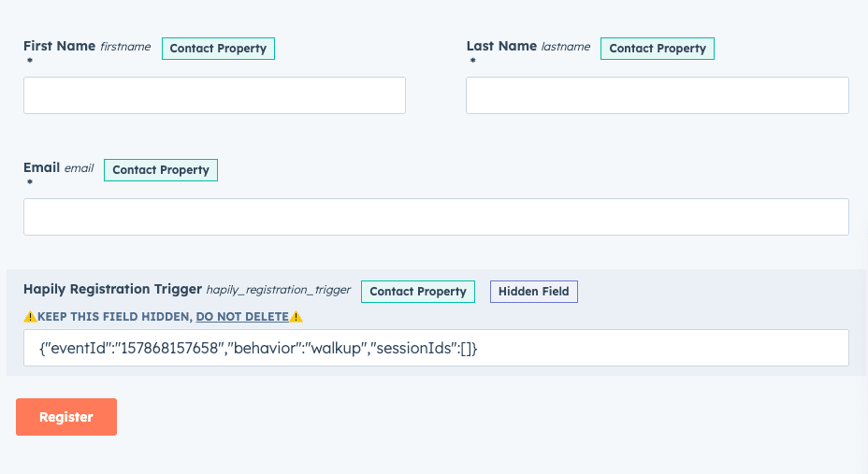Click the Contact Property tag beside Email
868x474 pixels.
161,170
